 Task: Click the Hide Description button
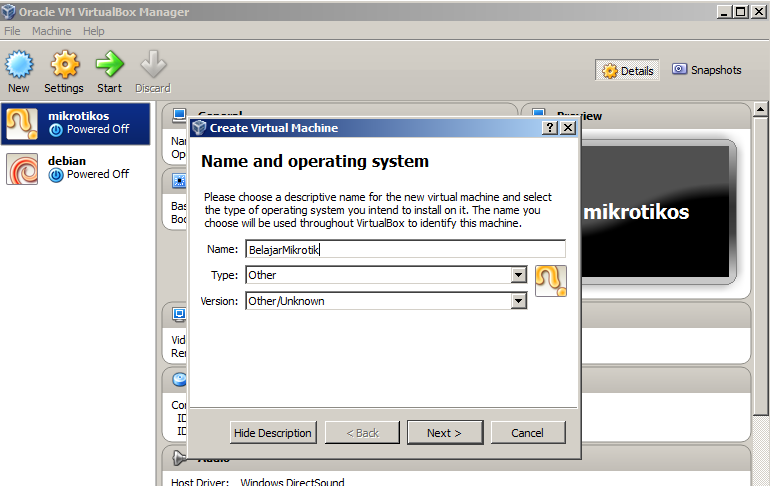pyautogui.click(x=273, y=432)
